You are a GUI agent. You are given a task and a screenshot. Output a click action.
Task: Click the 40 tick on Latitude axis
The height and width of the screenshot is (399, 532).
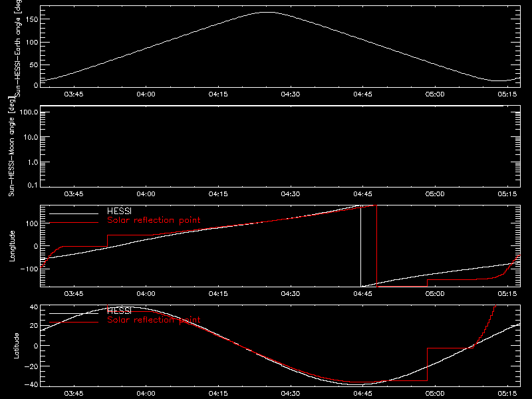34,307
